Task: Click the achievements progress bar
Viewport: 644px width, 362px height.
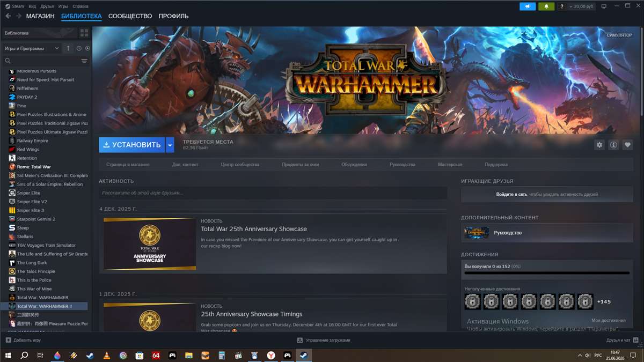Action: pos(547,273)
